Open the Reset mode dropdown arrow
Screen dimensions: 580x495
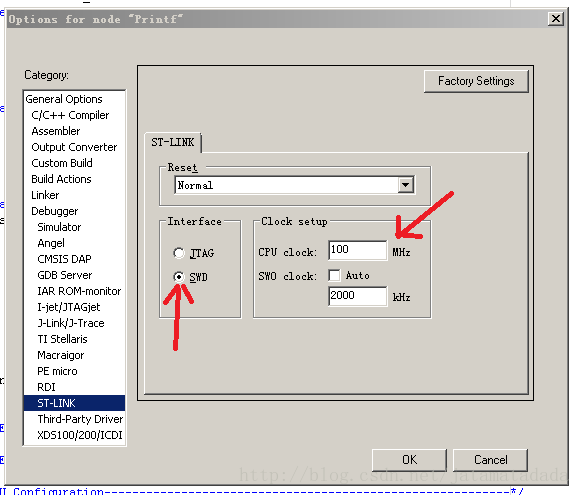tap(406, 185)
